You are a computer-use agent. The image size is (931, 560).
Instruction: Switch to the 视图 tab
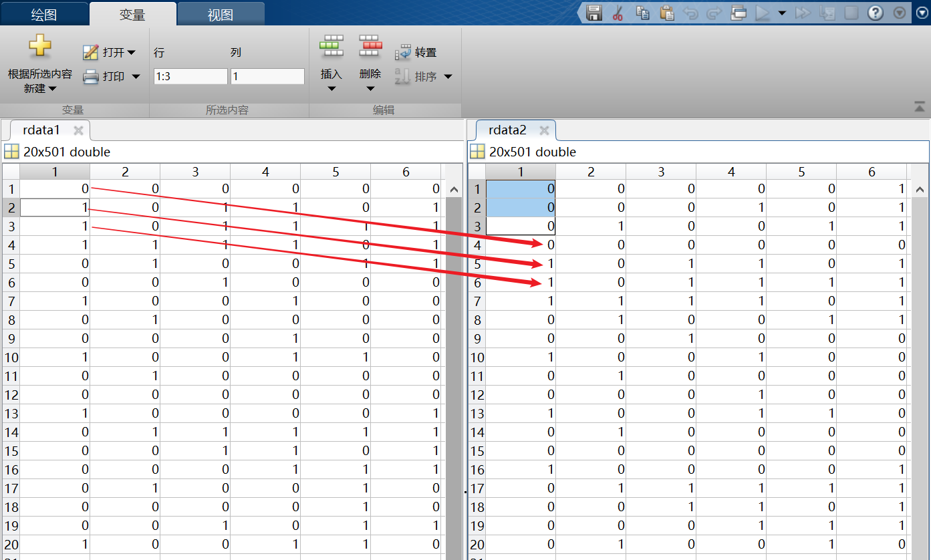click(221, 14)
